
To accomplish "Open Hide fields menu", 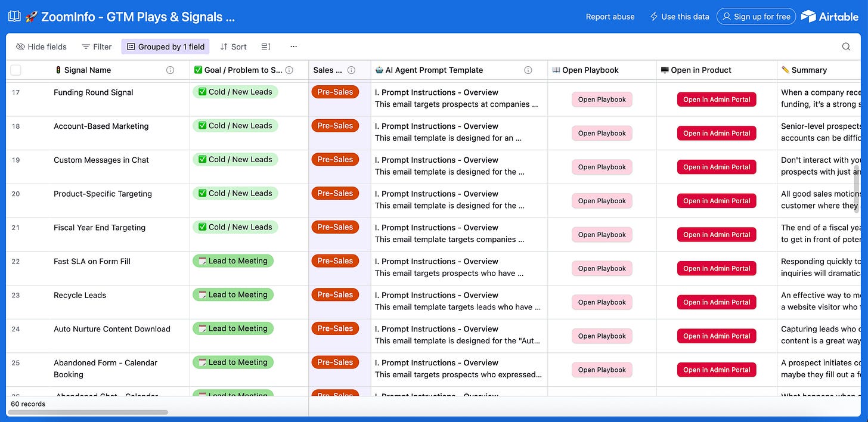I will (x=41, y=46).
